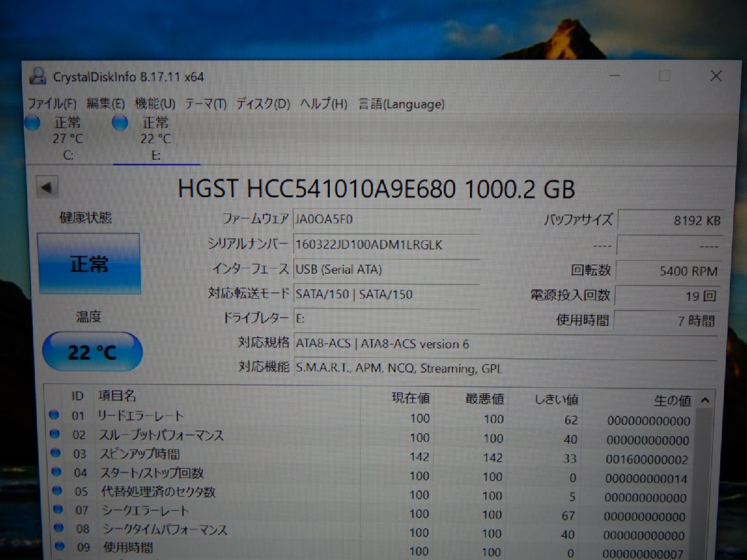Click the blue health orb for drive C:

tap(32, 123)
